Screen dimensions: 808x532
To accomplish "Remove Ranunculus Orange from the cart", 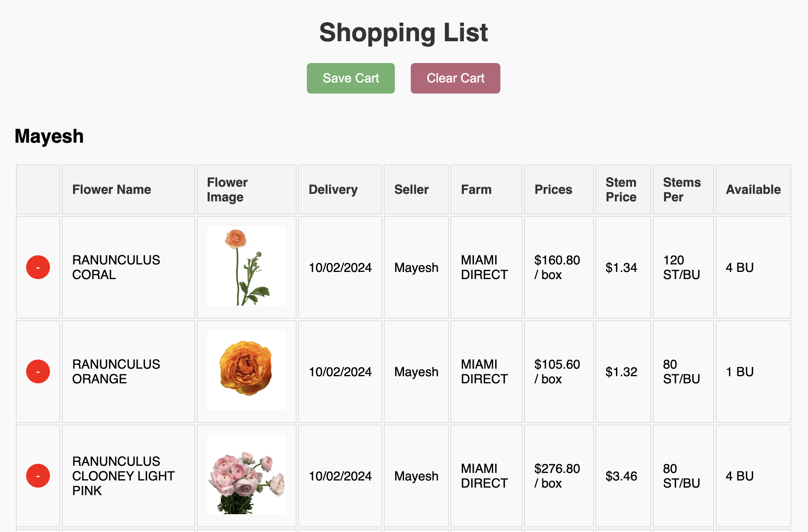I will (38, 371).
